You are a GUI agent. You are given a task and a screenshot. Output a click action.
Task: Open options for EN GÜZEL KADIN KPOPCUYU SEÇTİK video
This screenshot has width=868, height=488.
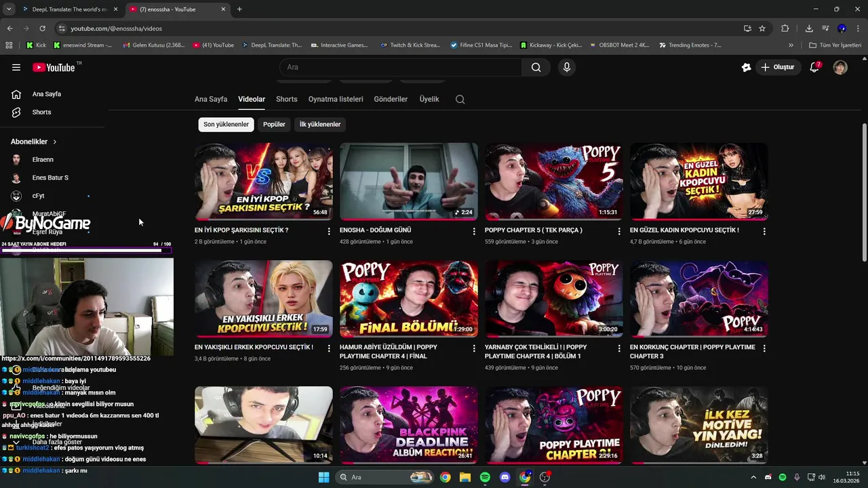tap(764, 231)
